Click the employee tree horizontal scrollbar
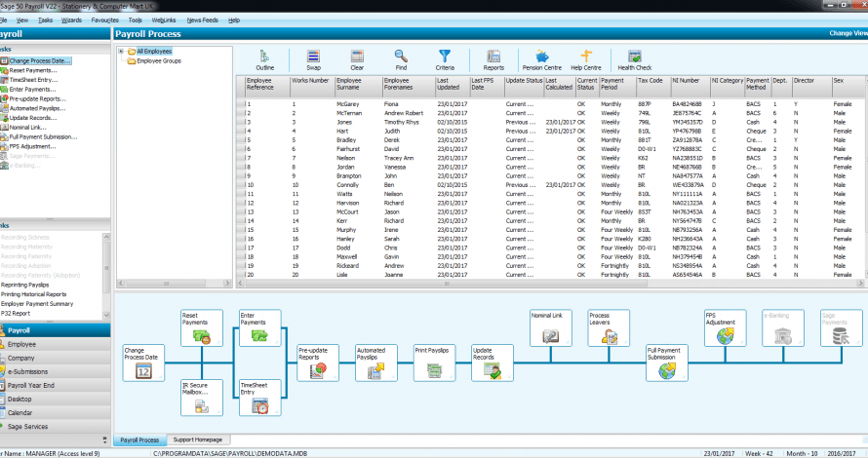 tap(166, 284)
